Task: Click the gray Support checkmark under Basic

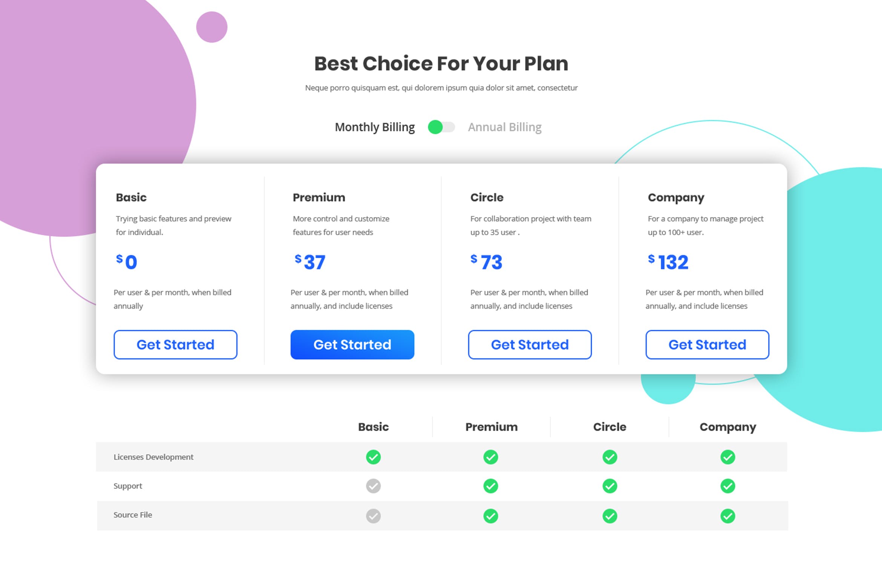Action: [x=373, y=486]
